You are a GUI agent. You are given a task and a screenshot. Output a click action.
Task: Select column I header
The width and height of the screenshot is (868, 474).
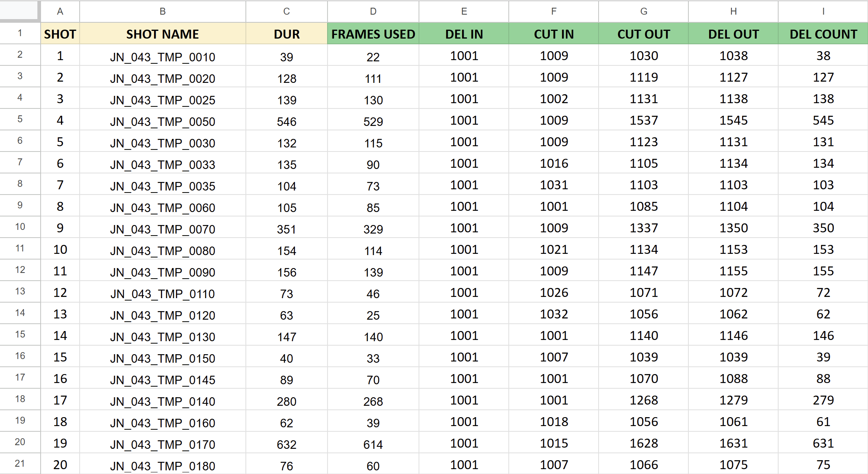coord(823,11)
